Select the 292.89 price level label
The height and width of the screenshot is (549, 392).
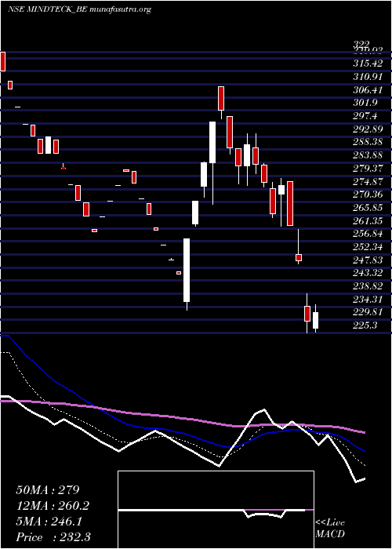[x=368, y=129]
